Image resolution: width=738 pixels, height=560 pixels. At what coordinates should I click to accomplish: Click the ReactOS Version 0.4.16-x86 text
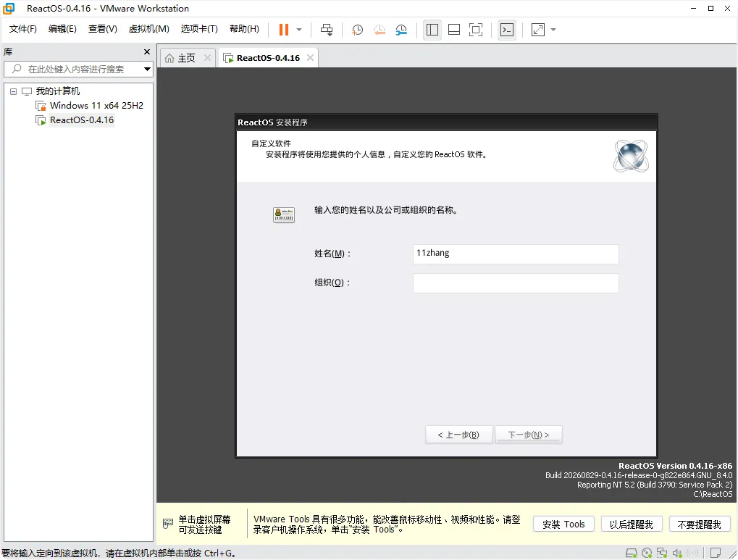tap(676, 466)
